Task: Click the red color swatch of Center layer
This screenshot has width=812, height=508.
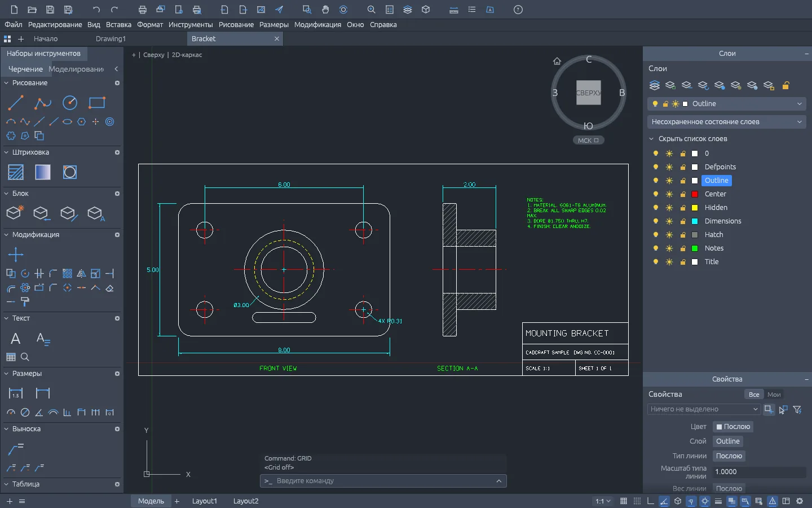Action: 695,194
